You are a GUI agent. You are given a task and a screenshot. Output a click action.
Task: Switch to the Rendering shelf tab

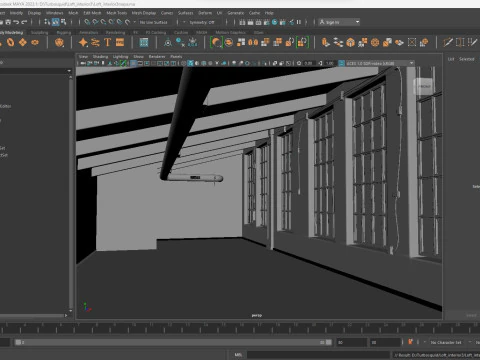pos(115,32)
